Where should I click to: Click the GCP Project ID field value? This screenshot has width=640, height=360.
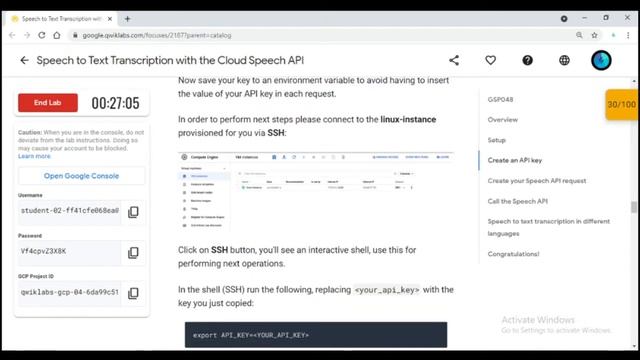click(x=69, y=292)
